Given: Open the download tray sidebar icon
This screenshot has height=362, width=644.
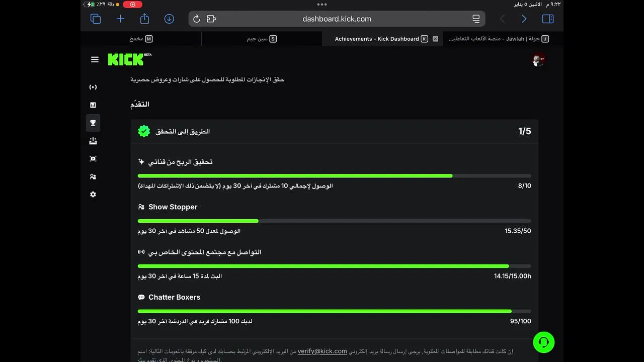Looking at the screenshot, I should coord(93,141).
